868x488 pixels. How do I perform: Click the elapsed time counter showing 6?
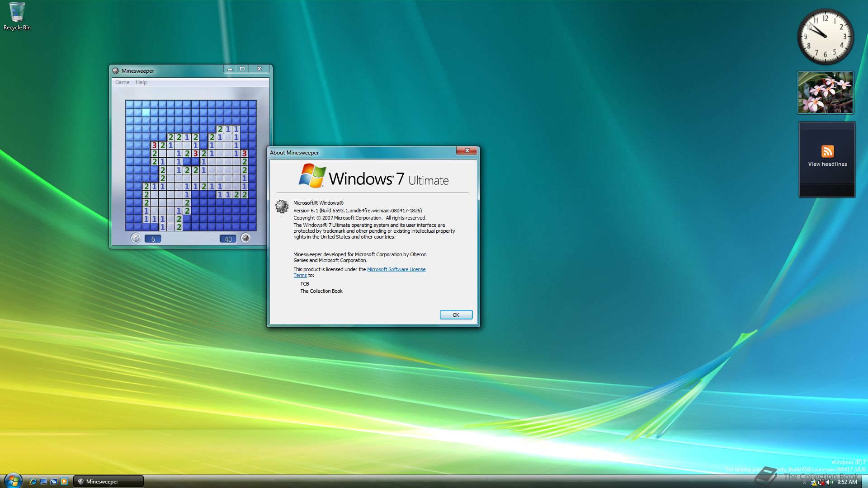click(x=153, y=239)
